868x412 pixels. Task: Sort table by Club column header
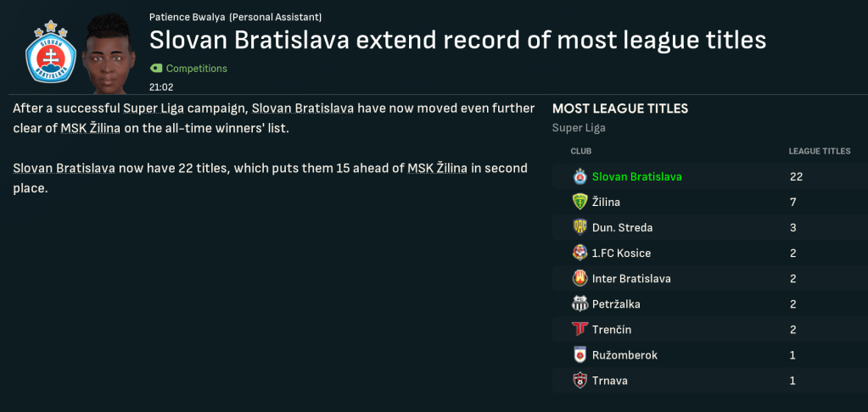tap(581, 152)
